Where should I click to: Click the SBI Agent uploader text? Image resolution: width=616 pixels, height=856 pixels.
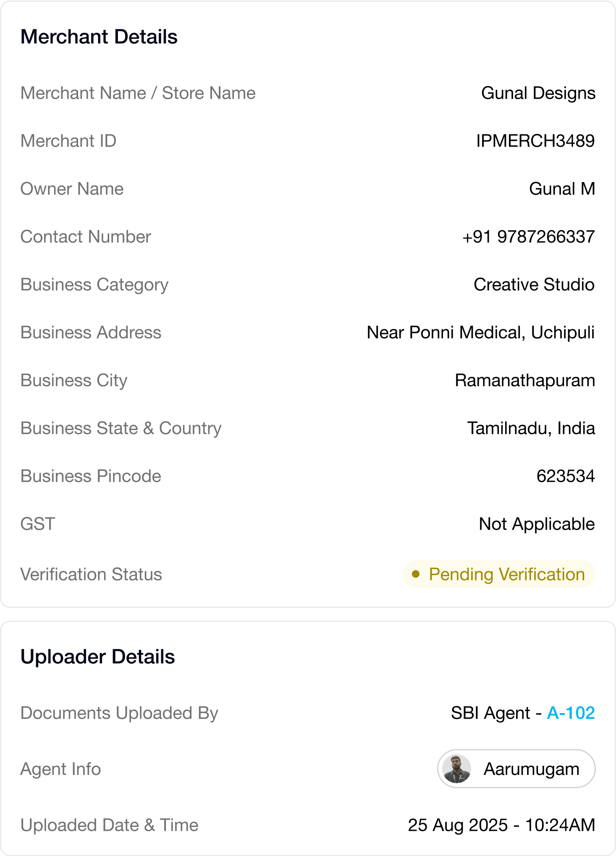(x=490, y=713)
